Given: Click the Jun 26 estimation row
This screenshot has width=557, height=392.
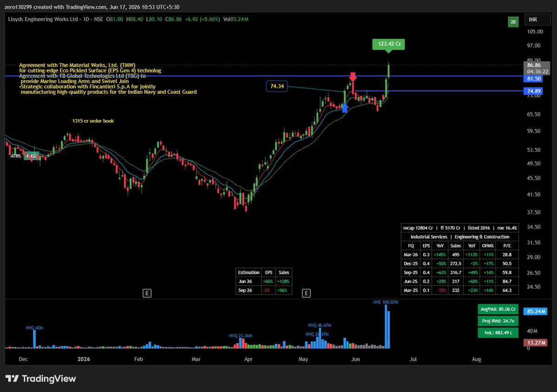Looking at the screenshot, I should [x=264, y=281].
